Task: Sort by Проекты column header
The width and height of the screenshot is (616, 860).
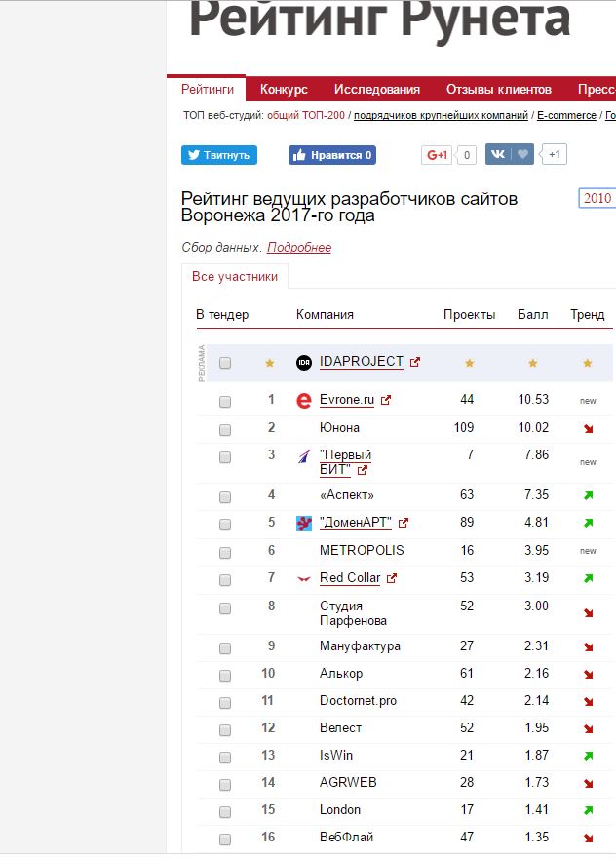Action: pos(469,314)
